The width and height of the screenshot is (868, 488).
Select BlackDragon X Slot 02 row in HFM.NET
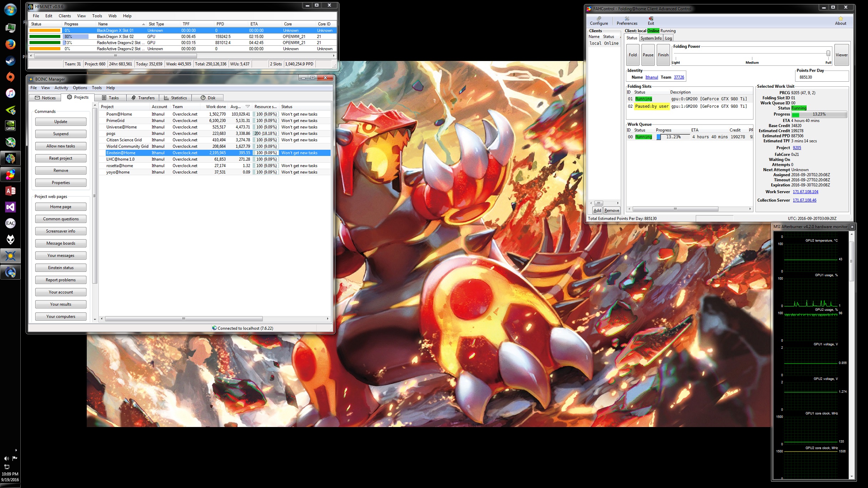(182, 37)
